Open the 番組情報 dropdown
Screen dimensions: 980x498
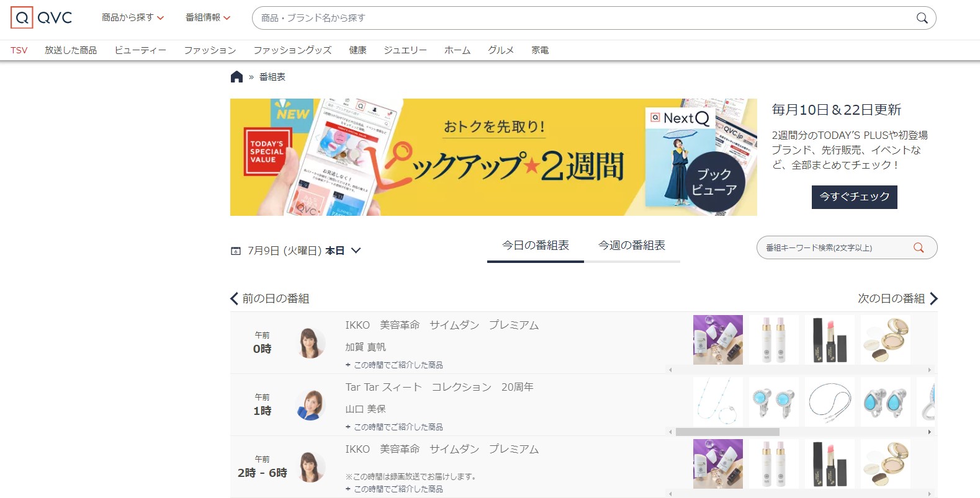pyautogui.click(x=208, y=17)
